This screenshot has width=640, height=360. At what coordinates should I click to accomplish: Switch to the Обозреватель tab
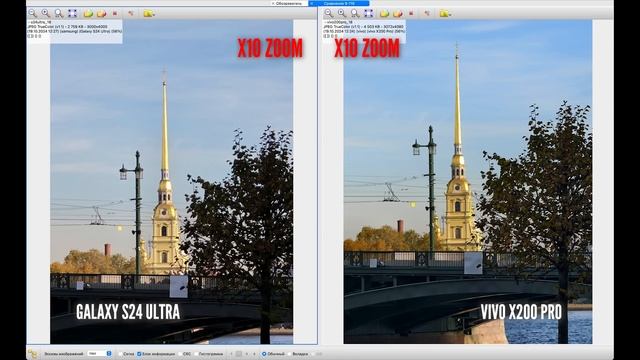(x=289, y=3)
